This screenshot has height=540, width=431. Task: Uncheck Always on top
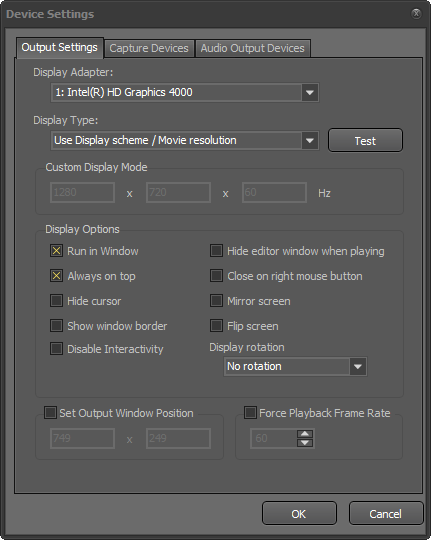click(57, 276)
